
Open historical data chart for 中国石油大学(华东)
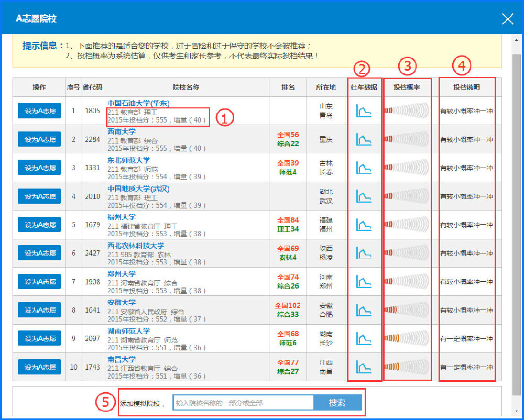[363, 110]
